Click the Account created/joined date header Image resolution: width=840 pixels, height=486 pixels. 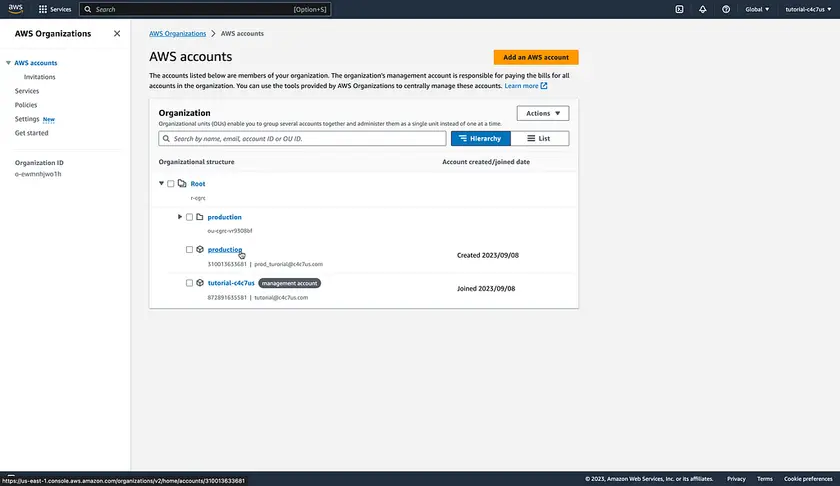click(x=486, y=162)
